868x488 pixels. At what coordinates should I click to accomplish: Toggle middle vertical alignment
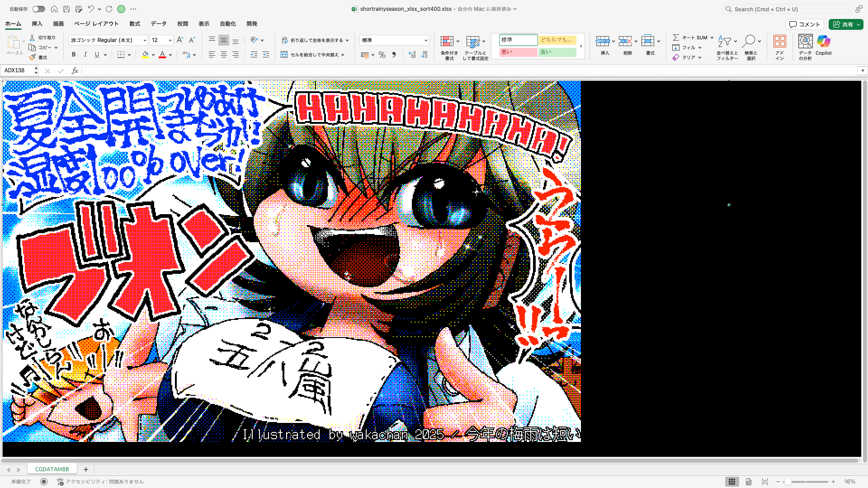224,40
